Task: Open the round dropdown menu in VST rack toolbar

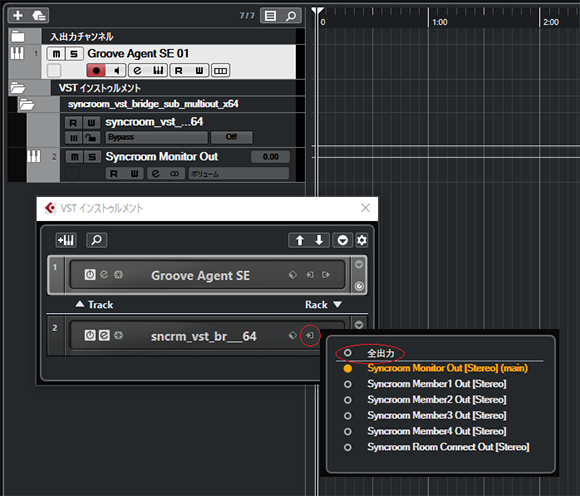Action: click(x=343, y=240)
